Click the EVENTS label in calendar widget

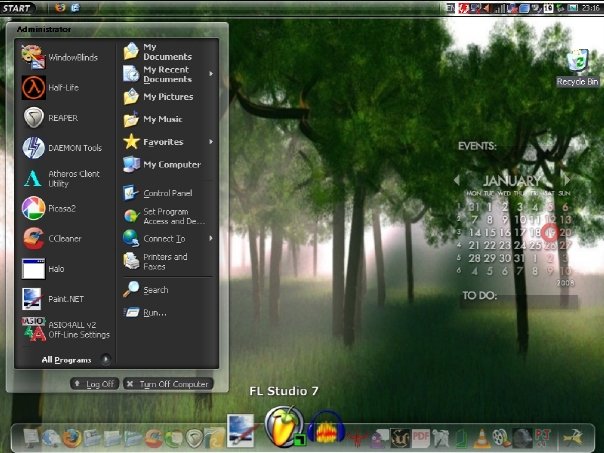[477, 146]
